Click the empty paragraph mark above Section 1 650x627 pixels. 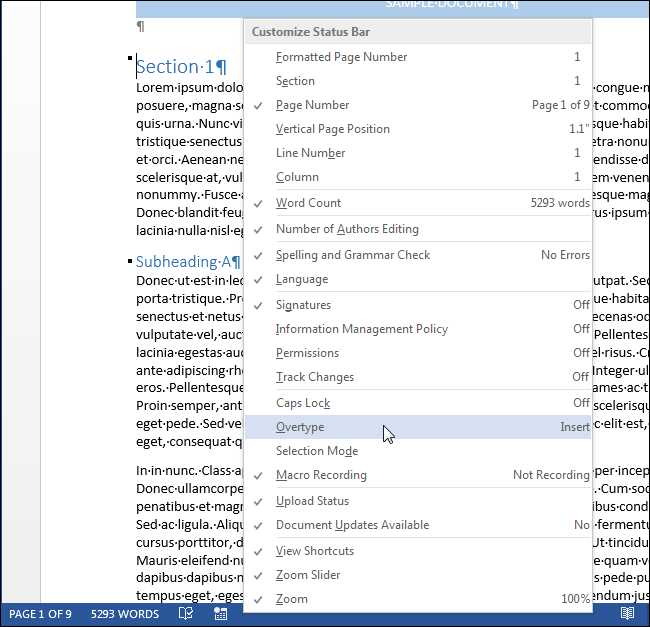pos(141,27)
